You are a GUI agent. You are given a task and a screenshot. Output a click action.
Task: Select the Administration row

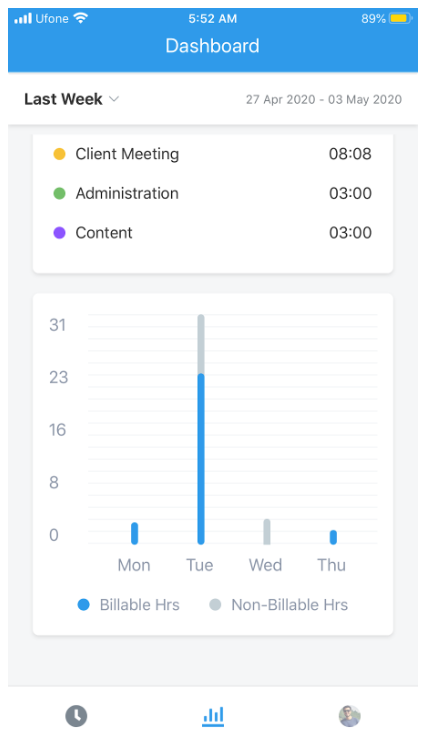pos(213,193)
